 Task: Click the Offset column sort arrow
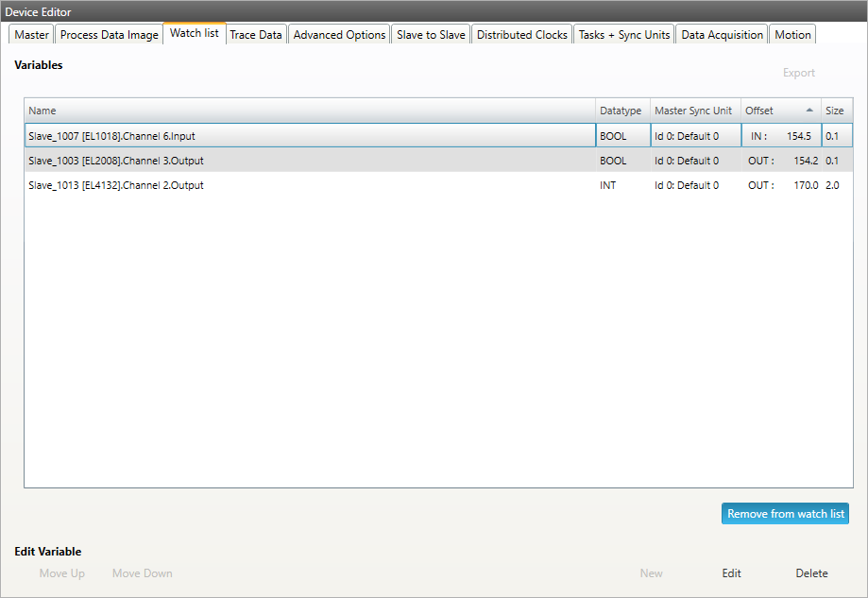click(x=808, y=111)
